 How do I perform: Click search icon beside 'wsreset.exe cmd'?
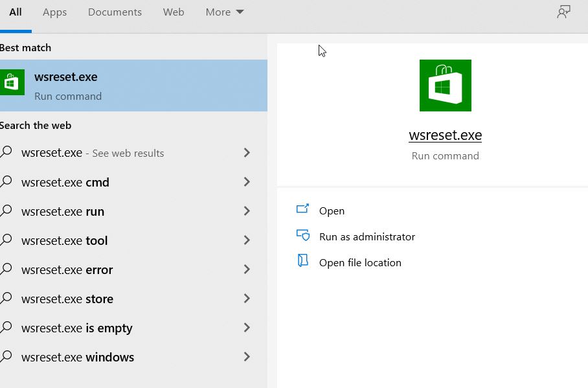click(6, 181)
